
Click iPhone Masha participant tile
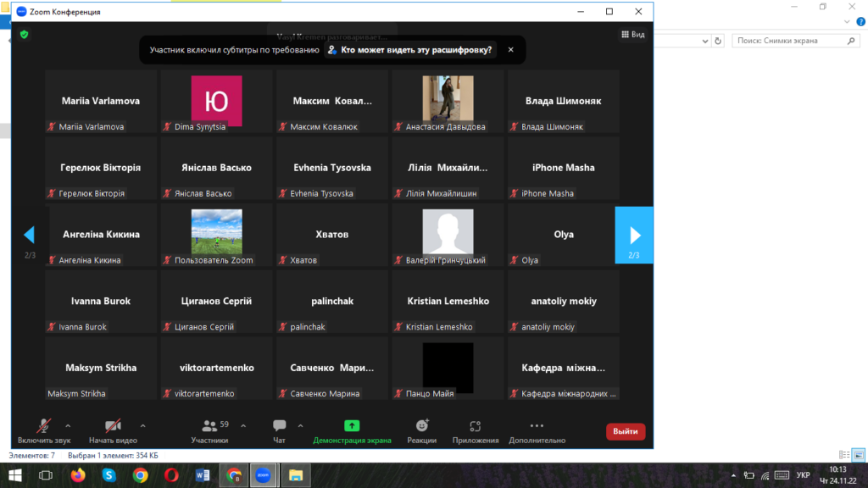pos(564,169)
